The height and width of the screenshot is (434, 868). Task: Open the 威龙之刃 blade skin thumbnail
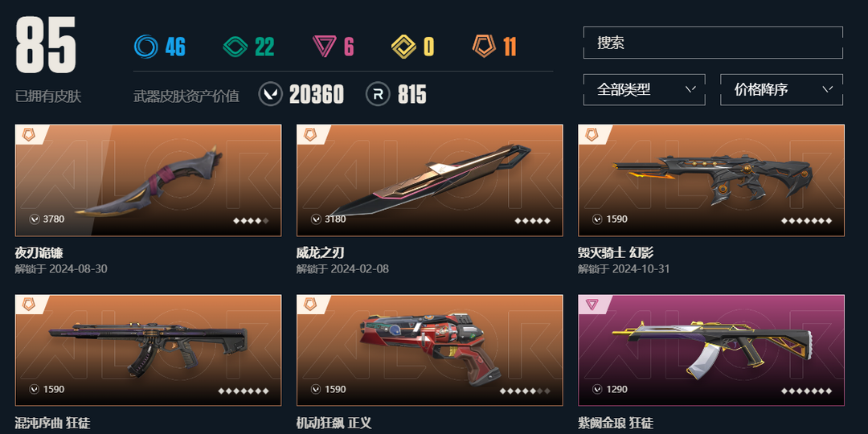430,181
